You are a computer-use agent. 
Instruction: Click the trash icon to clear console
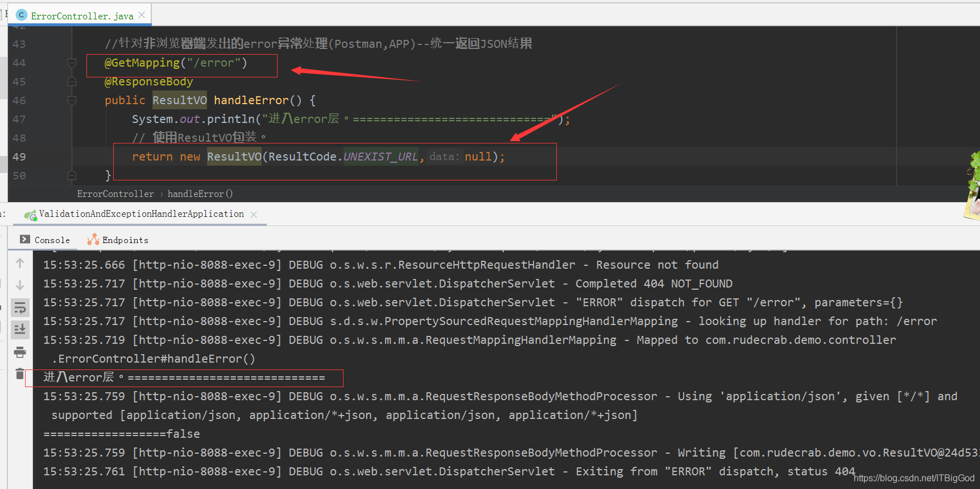(x=20, y=373)
